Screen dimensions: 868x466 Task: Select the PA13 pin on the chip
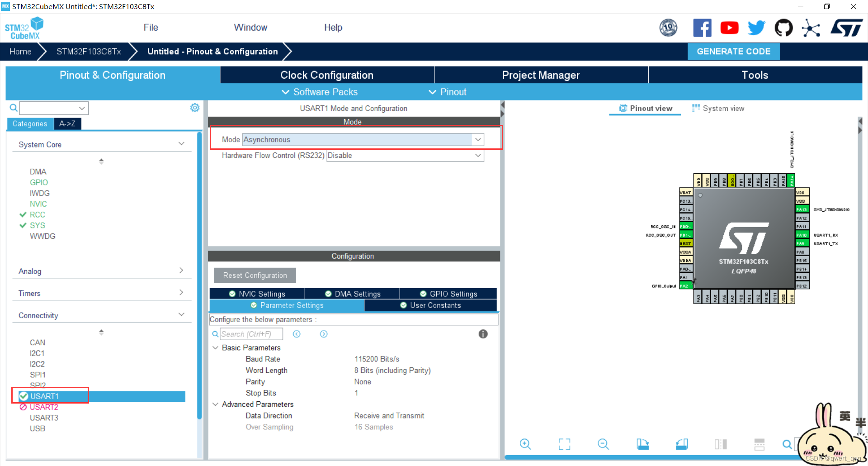click(802, 209)
